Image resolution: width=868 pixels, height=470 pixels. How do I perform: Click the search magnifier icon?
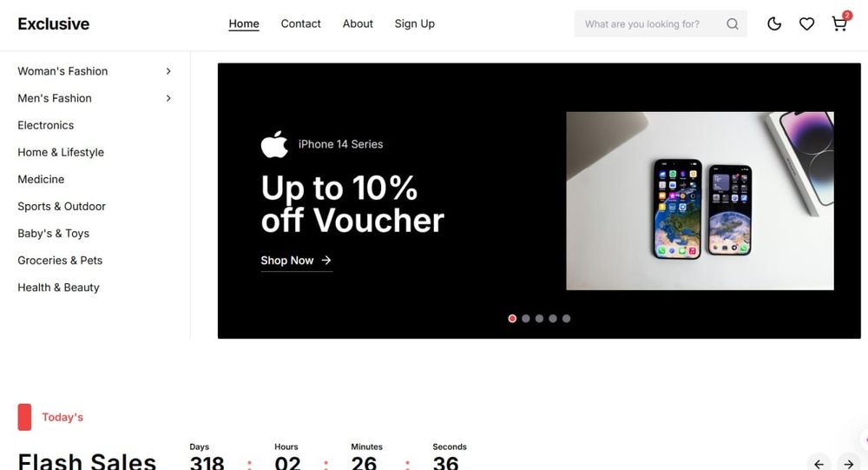pos(733,23)
